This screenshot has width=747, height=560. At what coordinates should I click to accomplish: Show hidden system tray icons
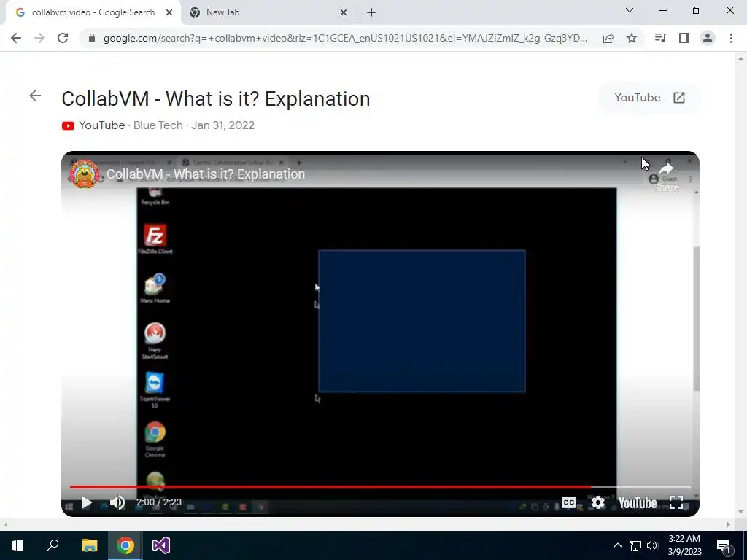(x=617, y=545)
